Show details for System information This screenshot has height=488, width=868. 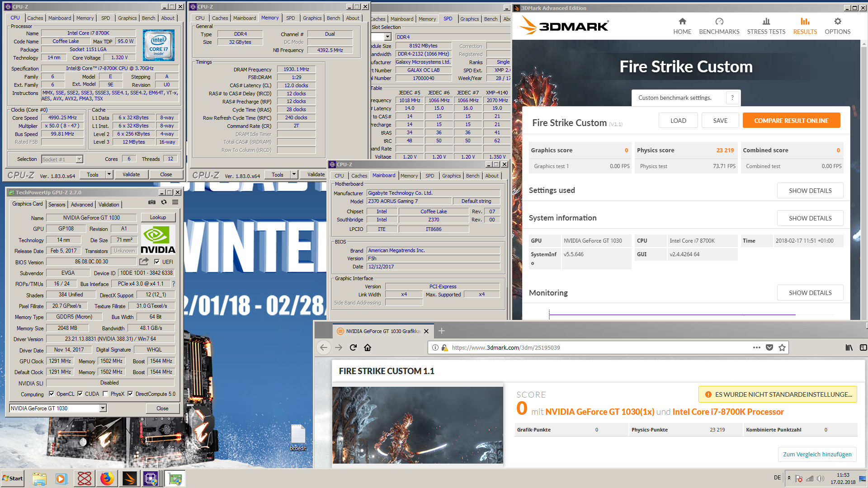810,218
